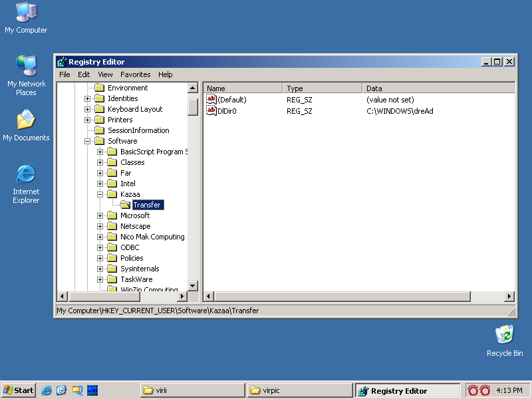The height and width of the screenshot is (399, 532).
Task: Click the values pane horizontal scrollbar thumb
Action: [342, 296]
